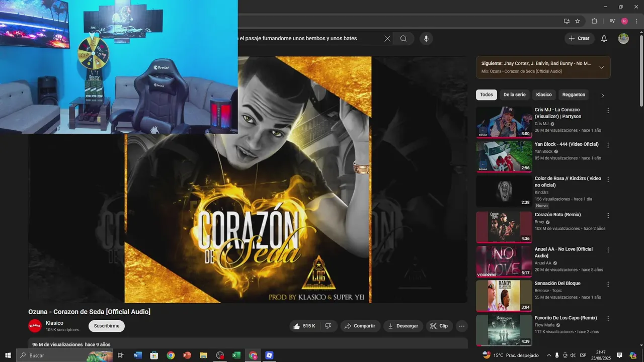Open the system volume tray icon
644x362 pixels.
pos(573,355)
